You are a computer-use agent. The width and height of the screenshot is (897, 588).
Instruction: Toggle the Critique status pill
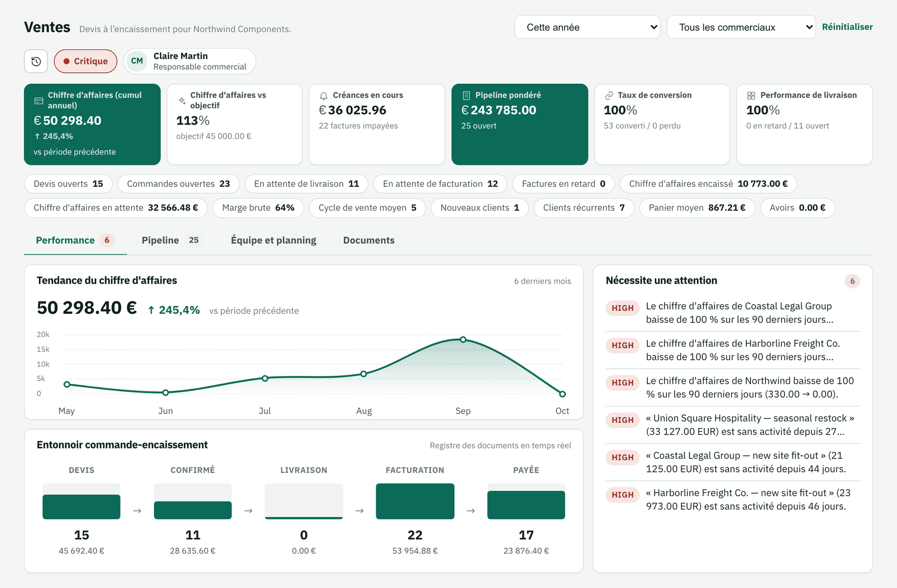(x=85, y=61)
